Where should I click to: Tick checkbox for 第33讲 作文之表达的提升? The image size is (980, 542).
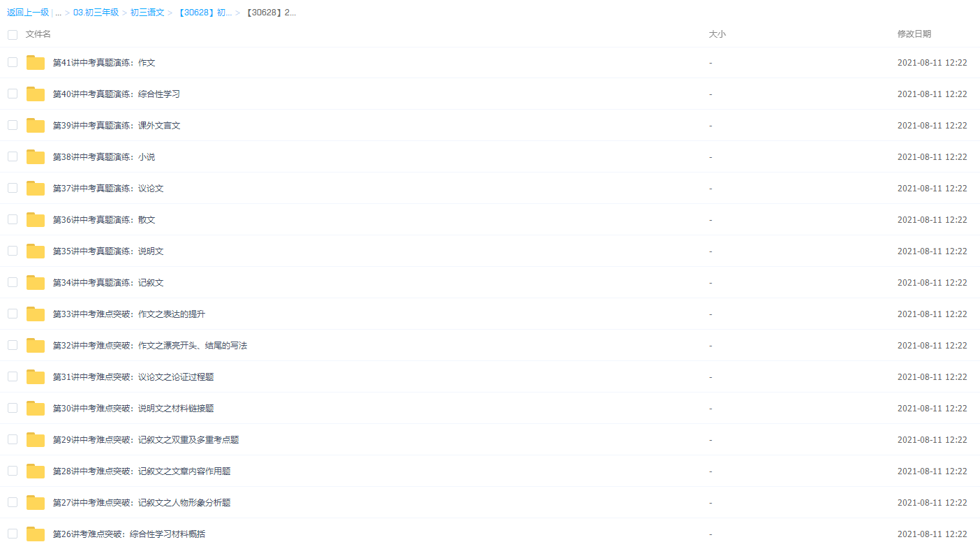point(13,314)
